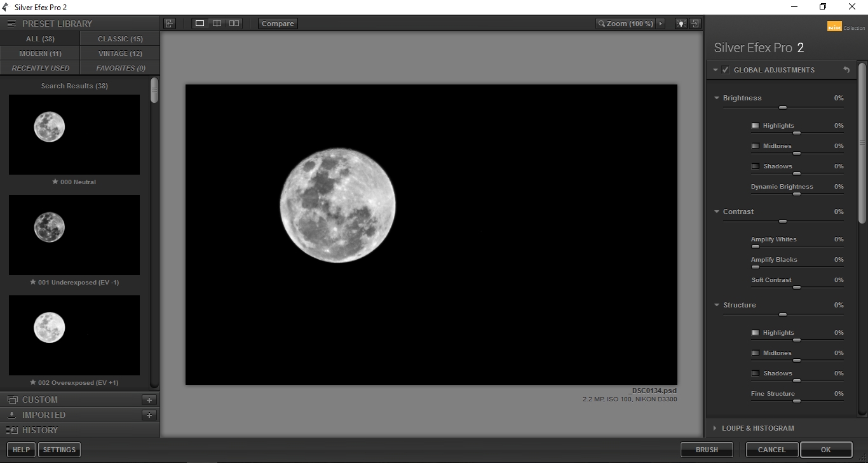The height and width of the screenshot is (463, 868).
Task: Click the CANCEL button
Action: click(x=771, y=450)
